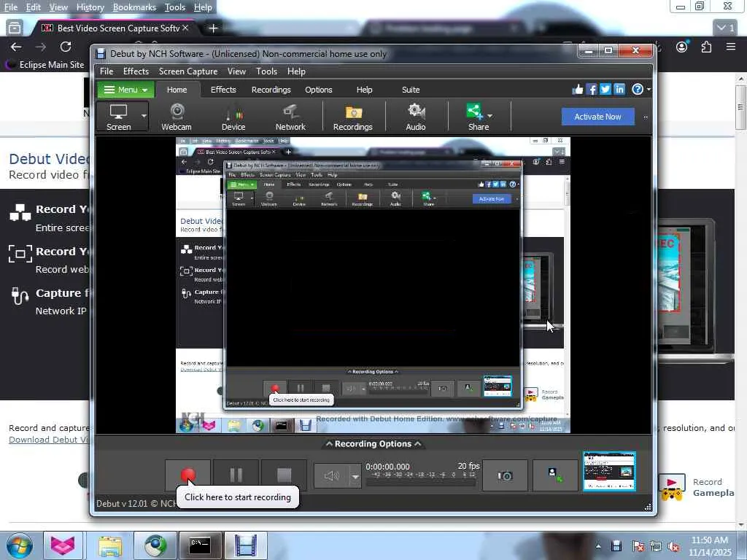The image size is (747, 560).
Task: Open the green Menu dropdown button
Action: click(125, 90)
